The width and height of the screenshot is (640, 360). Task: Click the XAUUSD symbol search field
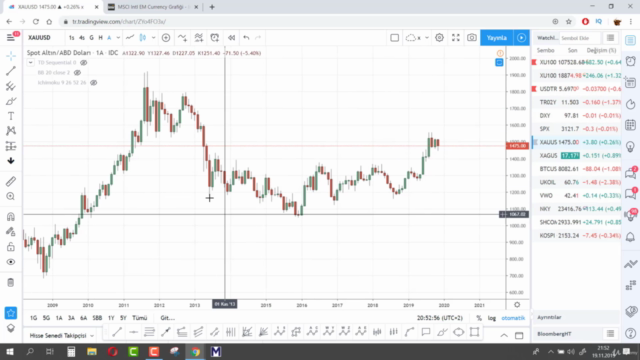click(39, 38)
